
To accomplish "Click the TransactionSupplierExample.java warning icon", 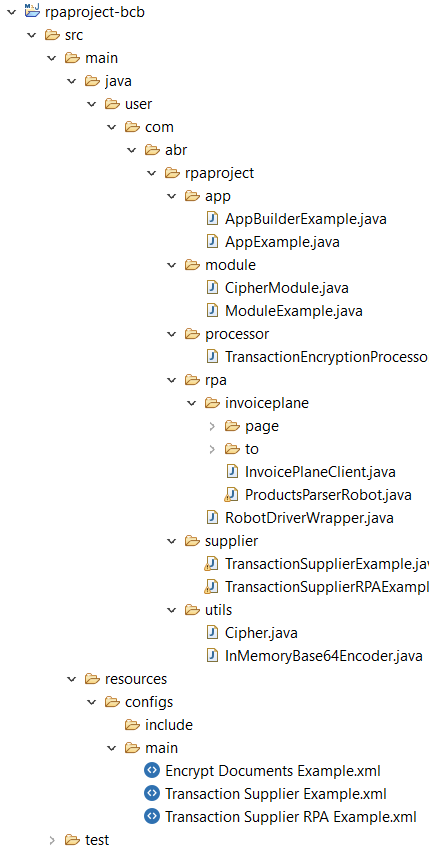I will [211, 563].
